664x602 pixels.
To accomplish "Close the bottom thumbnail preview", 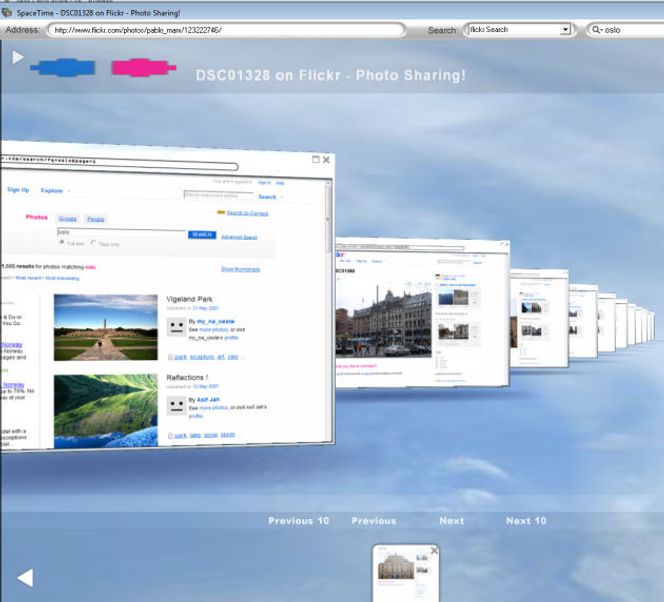I will [434, 550].
